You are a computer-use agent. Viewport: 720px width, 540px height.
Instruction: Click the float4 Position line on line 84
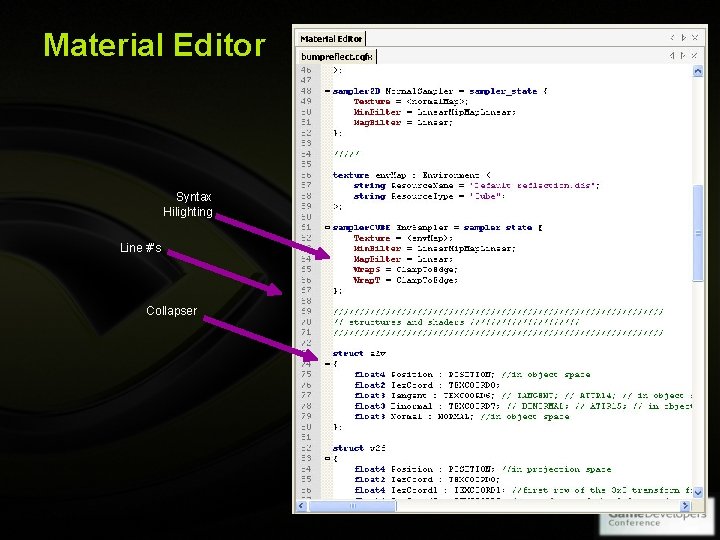[483, 469]
